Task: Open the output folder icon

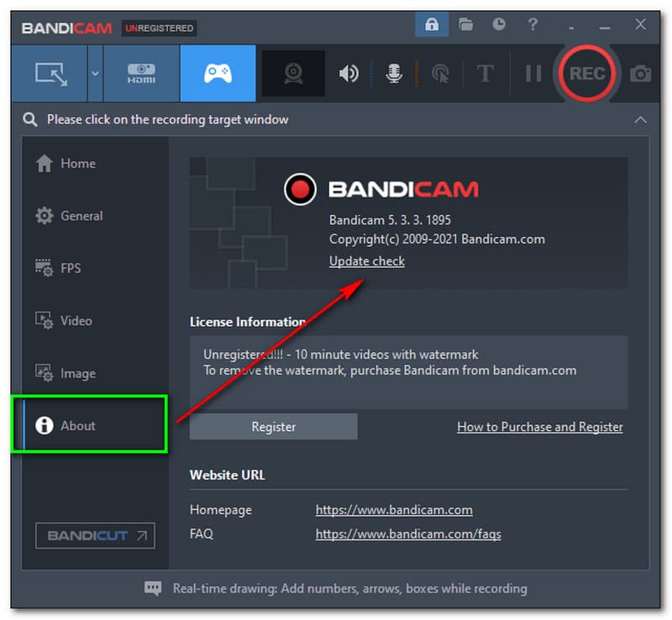Action: click(465, 25)
